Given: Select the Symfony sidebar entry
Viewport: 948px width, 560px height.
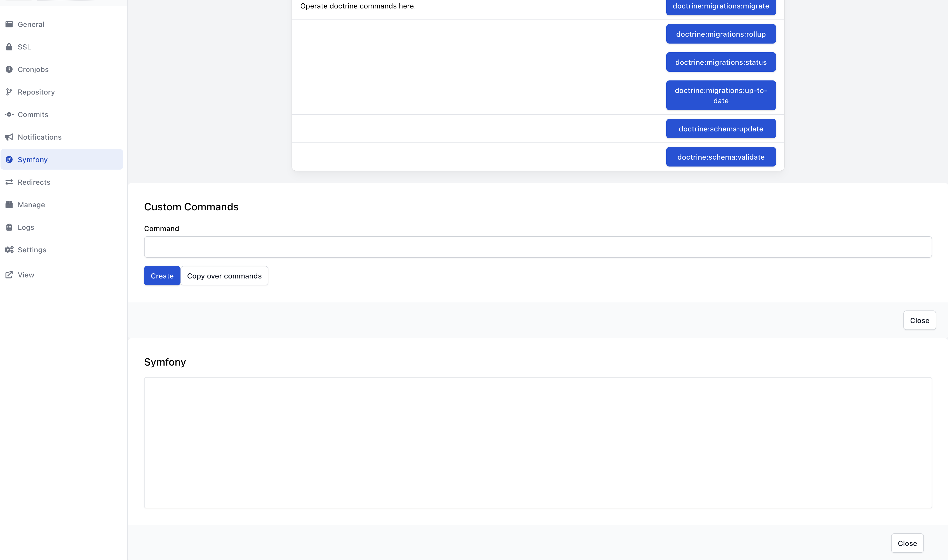Looking at the screenshot, I should [x=62, y=159].
